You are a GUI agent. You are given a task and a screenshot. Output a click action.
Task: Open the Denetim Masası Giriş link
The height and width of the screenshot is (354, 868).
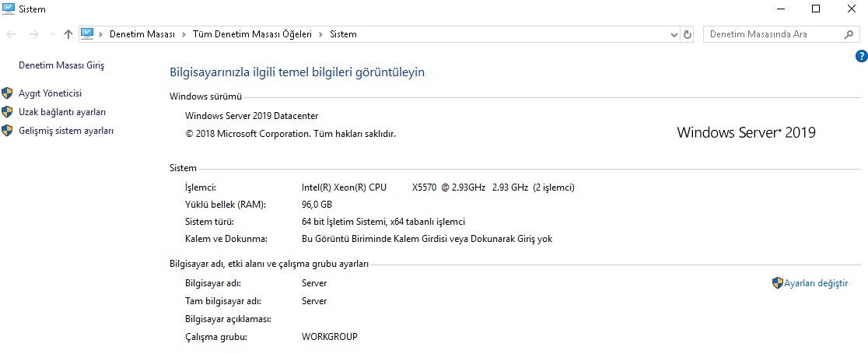[x=61, y=65]
